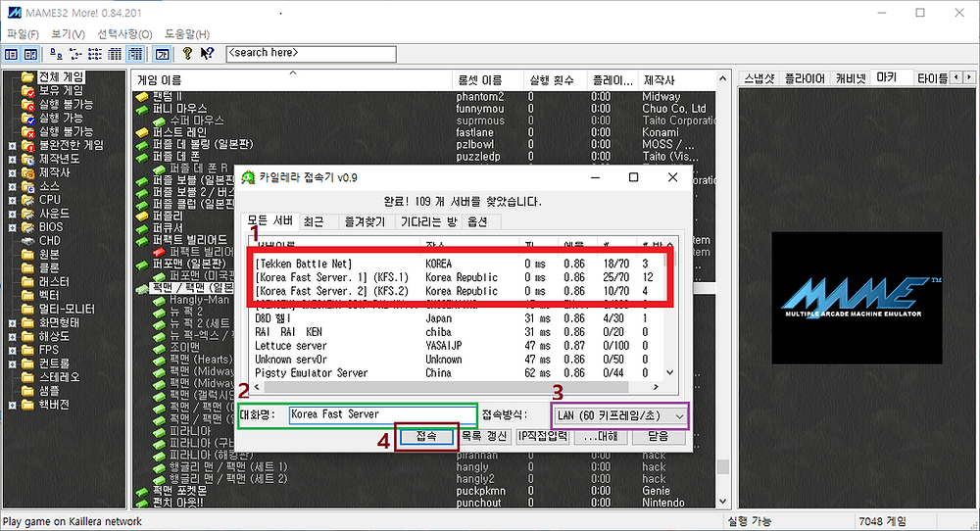This screenshot has height=531, width=980.
Task: Click the server list horizontal scrollbar
Action: 458,387
